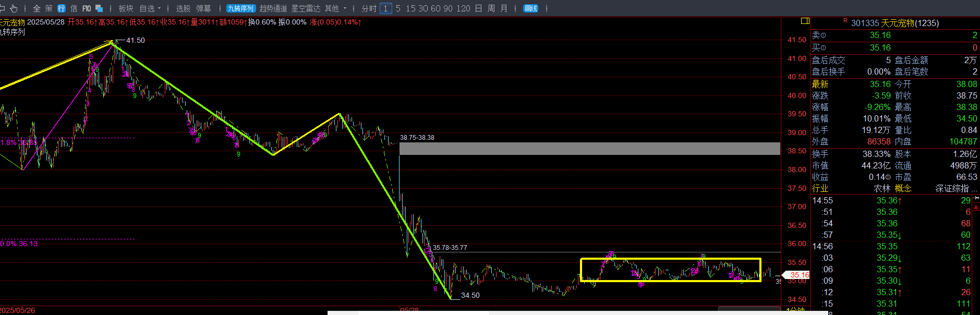Switch to 分时 intraday chart
This screenshot has width=980, height=315.
point(369,8)
